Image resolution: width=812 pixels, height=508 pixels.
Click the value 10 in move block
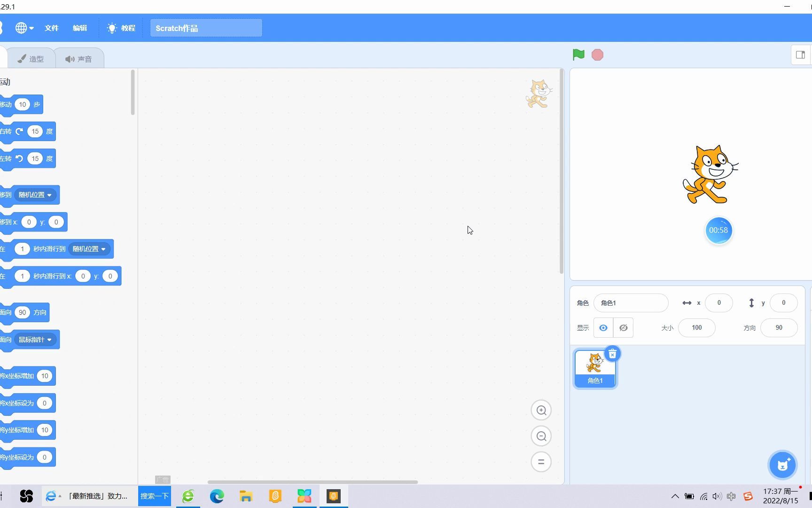22,104
